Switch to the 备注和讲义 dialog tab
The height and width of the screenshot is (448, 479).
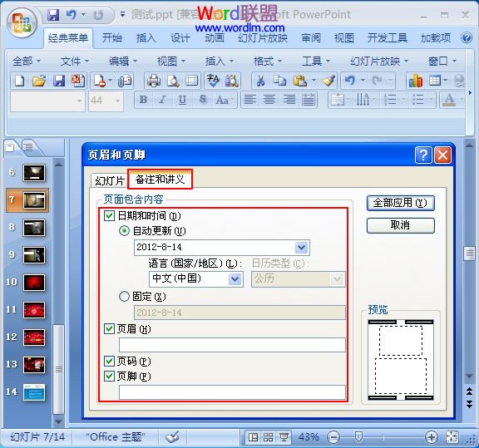(160, 180)
